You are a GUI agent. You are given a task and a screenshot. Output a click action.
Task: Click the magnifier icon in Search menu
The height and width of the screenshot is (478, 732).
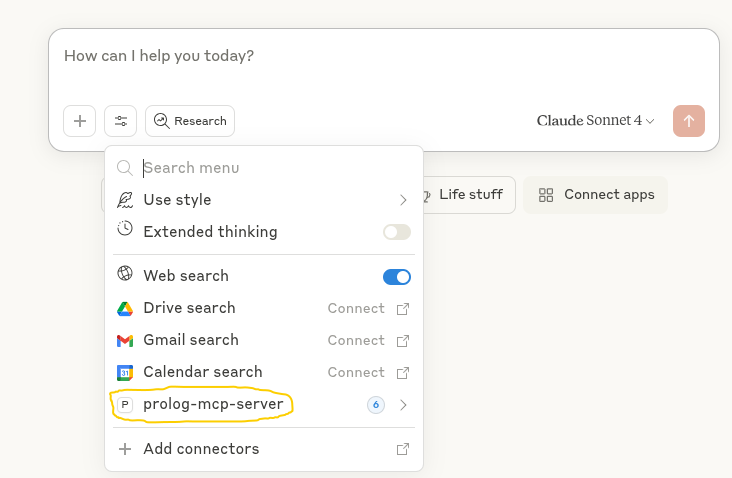pos(125,168)
